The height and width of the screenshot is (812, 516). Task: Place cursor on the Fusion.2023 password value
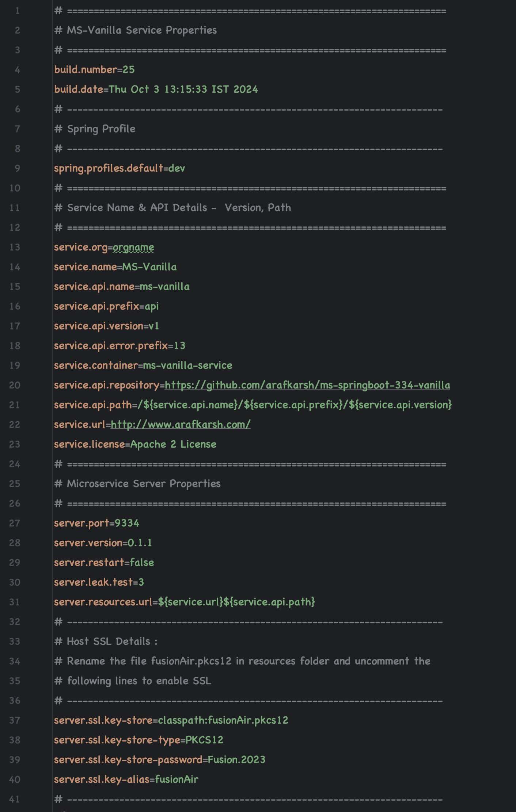pyautogui.click(x=236, y=759)
